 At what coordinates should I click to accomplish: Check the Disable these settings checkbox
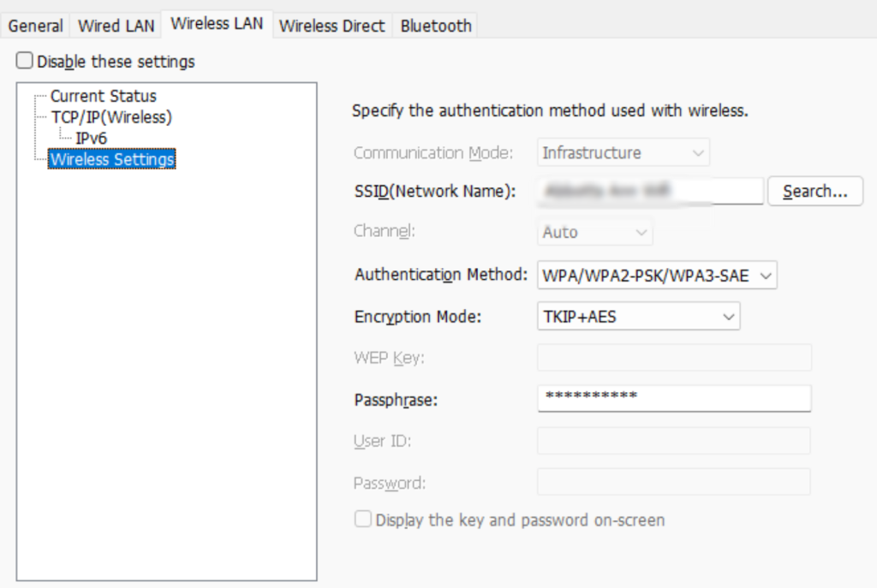(25, 61)
